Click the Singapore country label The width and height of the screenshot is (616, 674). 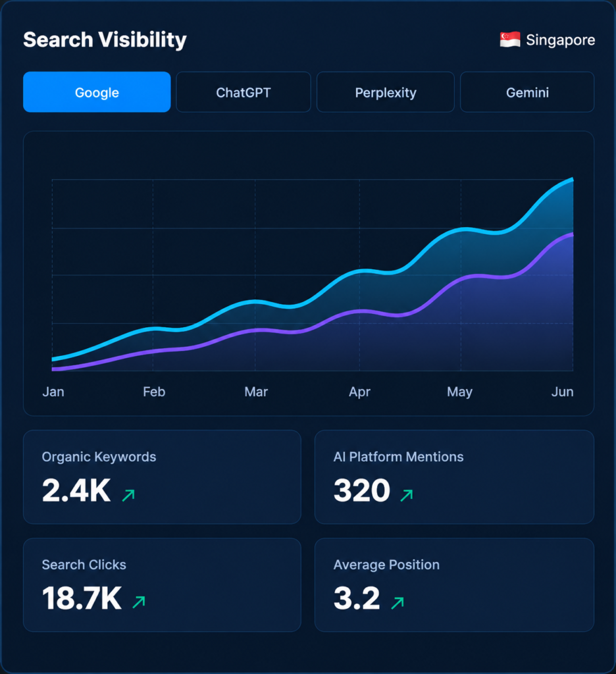tap(561, 40)
